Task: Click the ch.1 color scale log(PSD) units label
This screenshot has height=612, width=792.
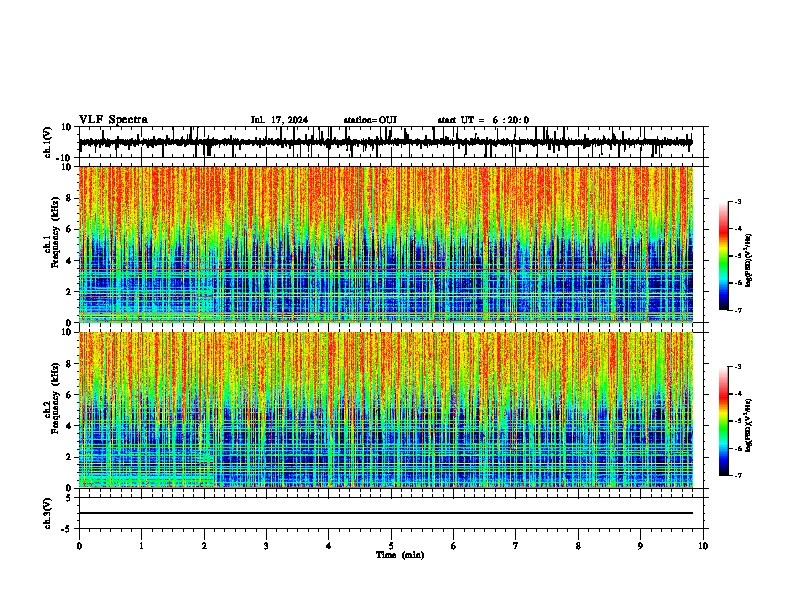Action: point(749,260)
